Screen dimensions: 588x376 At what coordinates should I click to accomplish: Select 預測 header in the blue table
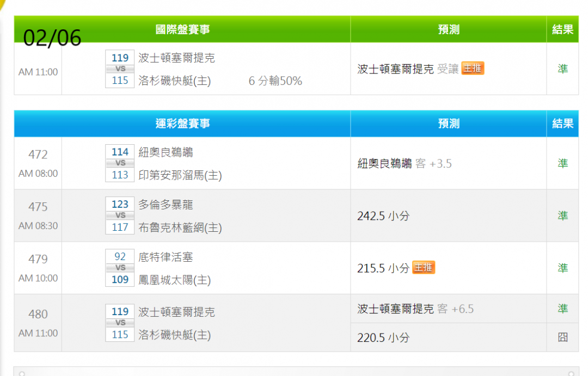(x=449, y=124)
